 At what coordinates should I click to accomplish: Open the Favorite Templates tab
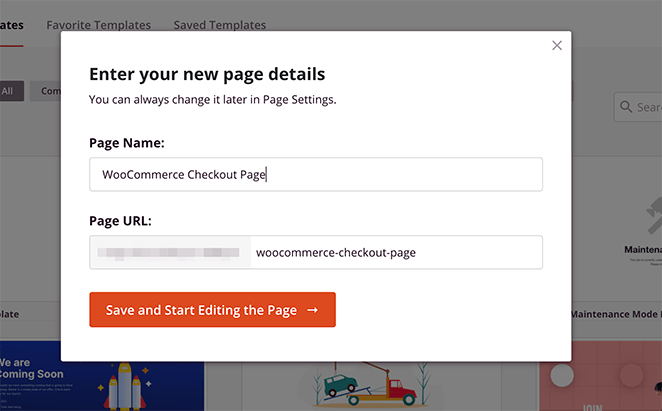[98, 25]
